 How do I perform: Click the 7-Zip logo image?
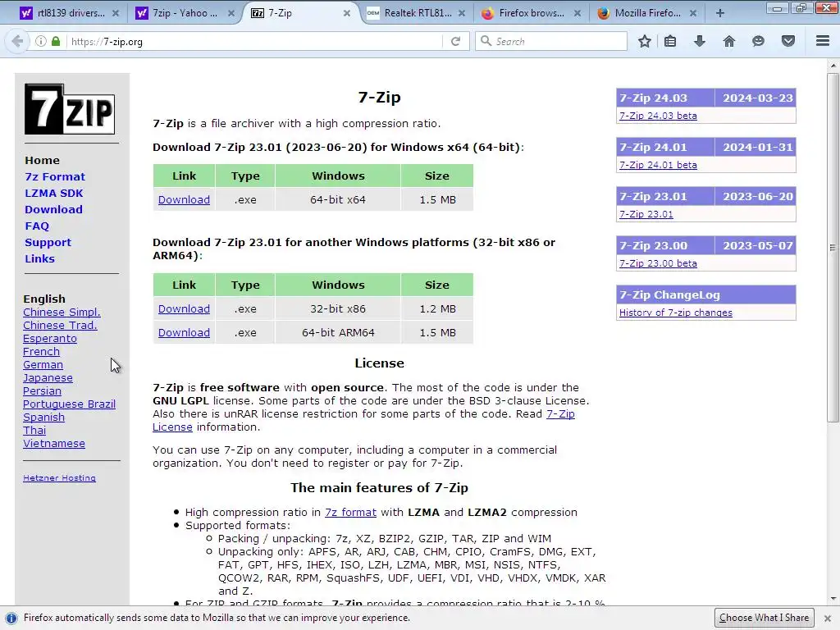70,109
